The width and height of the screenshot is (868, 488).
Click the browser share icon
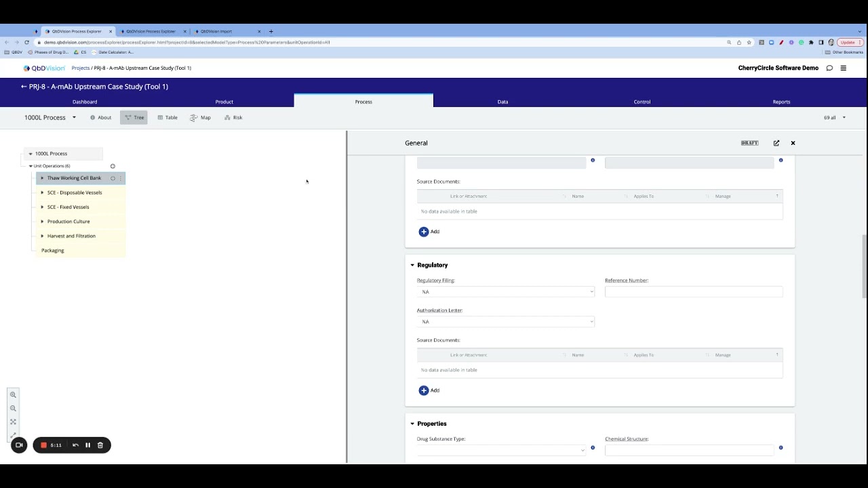739,42
